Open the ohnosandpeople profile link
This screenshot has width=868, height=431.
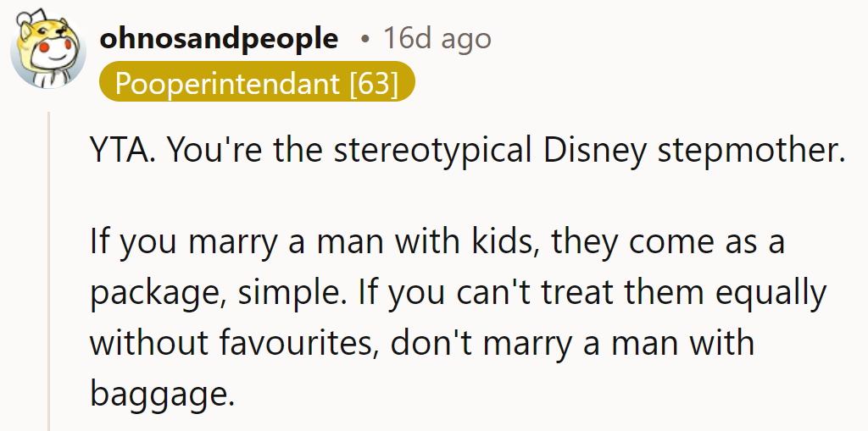coord(219,38)
